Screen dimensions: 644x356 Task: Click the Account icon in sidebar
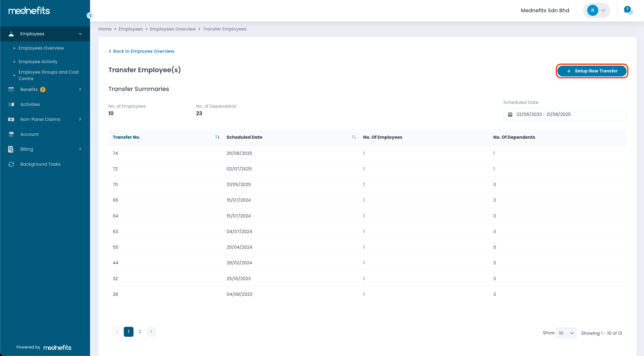click(x=11, y=134)
